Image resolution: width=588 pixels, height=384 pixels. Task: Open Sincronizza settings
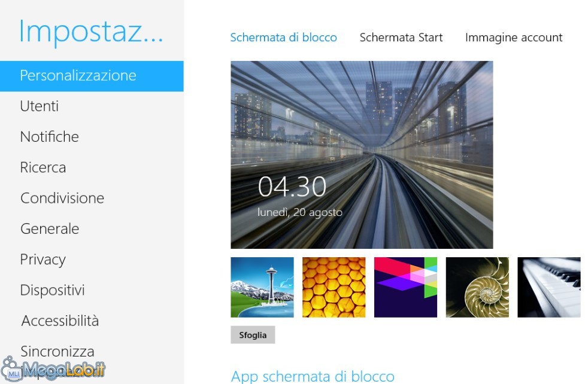tap(57, 352)
